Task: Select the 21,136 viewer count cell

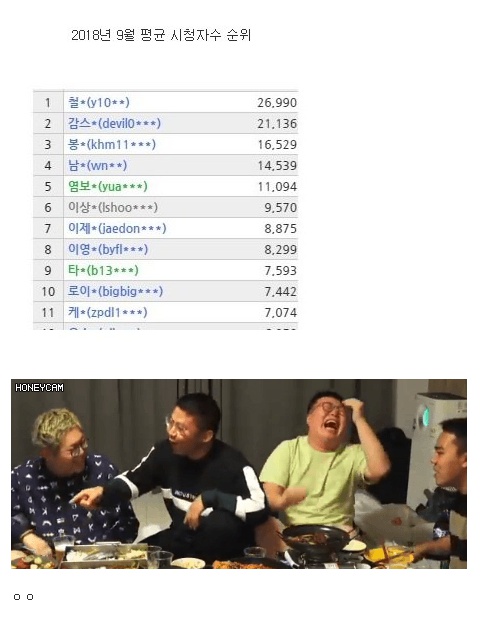Action: pyautogui.click(x=277, y=124)
